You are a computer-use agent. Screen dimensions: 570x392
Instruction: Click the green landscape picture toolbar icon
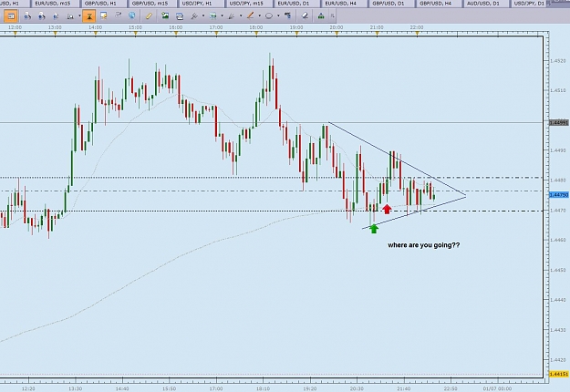pos(165,15)
